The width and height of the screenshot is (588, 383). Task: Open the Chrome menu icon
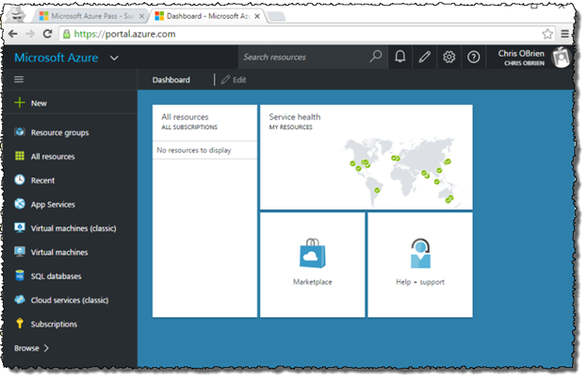tap(565, 34)
